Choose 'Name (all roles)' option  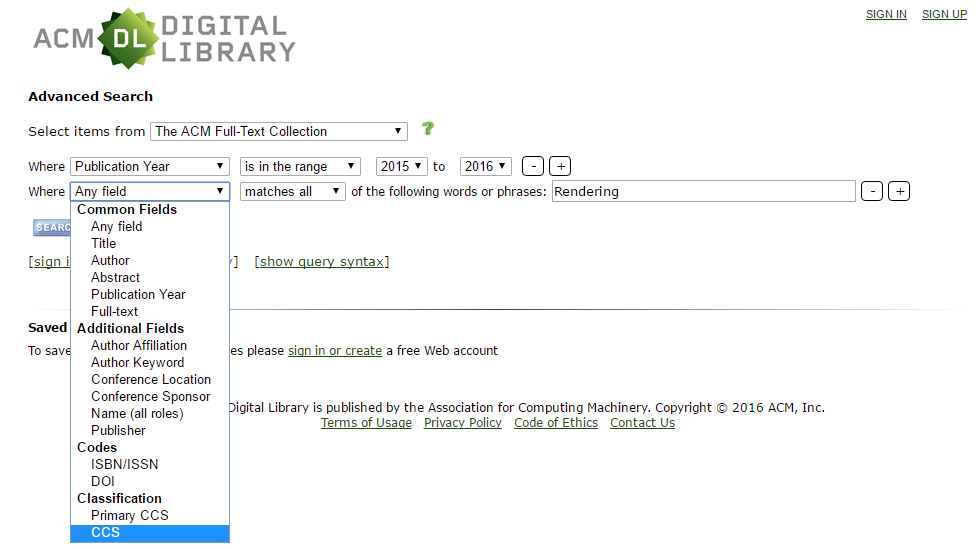[150, 413]
